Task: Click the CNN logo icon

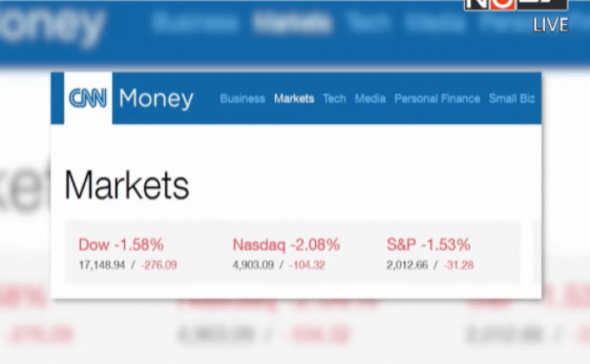Action: coord(88,98)
